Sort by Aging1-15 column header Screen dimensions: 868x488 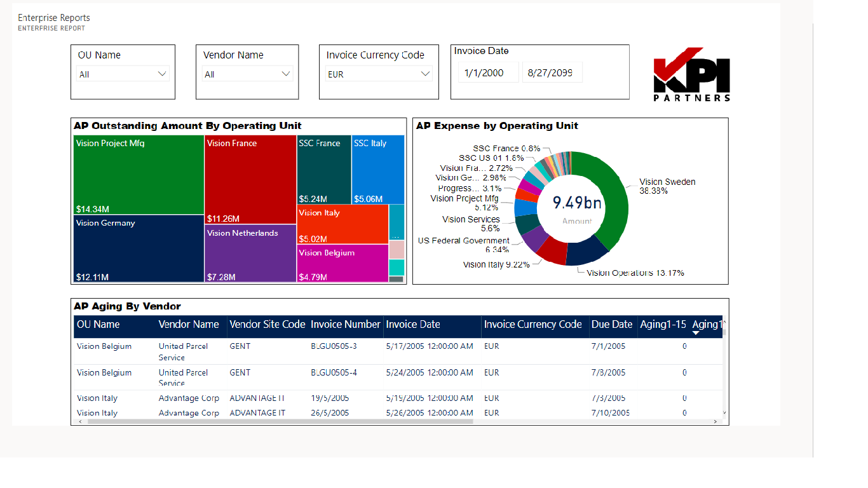tap(663, 325)
